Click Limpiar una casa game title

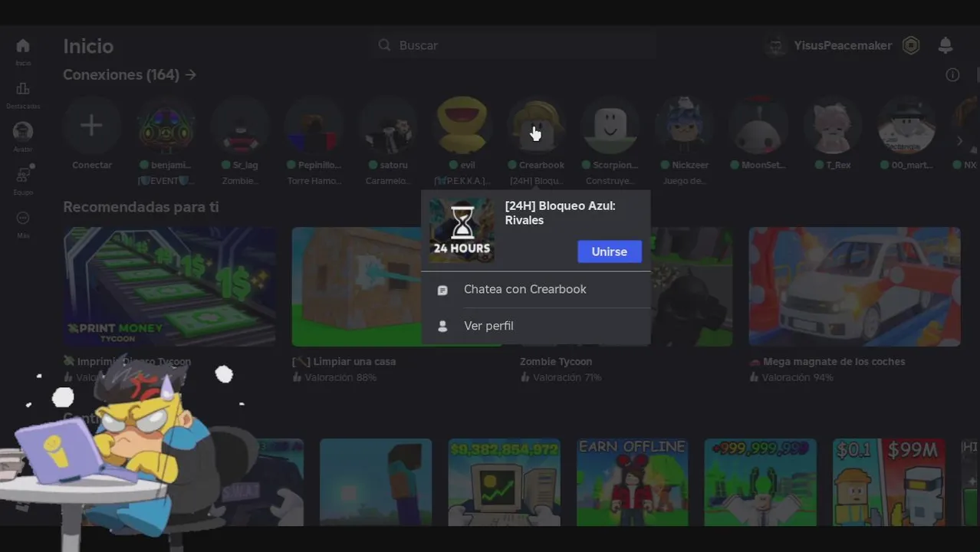pos(344,361)
